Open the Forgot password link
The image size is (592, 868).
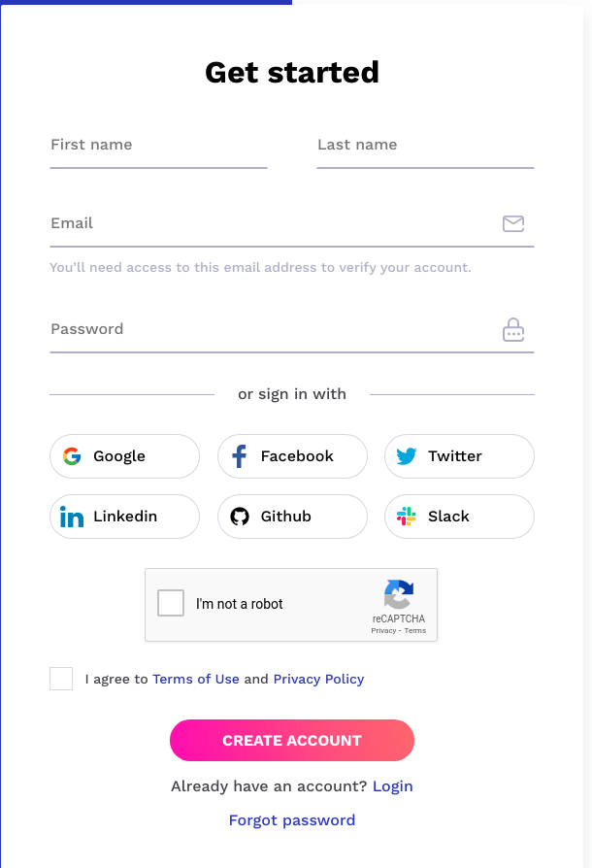pyautogui.click(x=292, y=820)
